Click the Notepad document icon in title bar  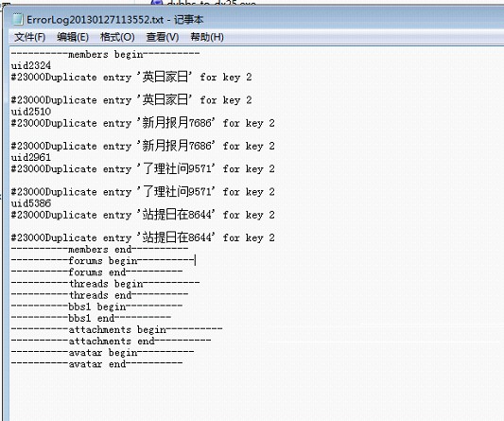(x=17, y=19)
